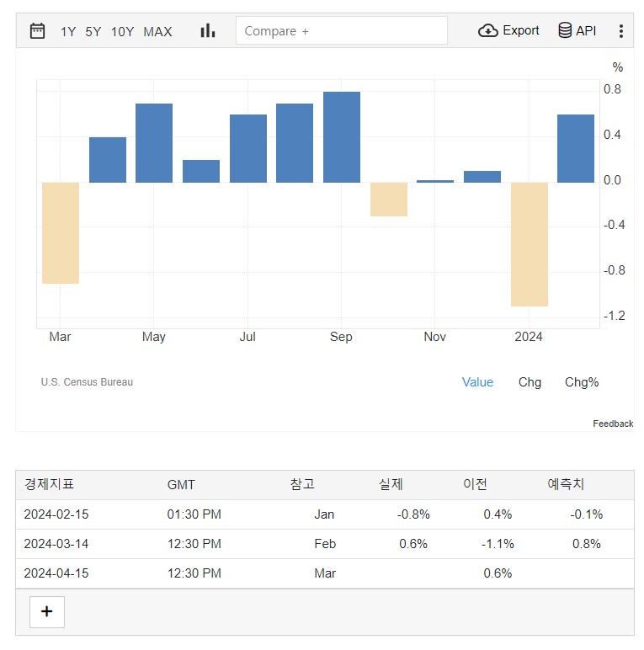Click the 0.4% previous value

point(498,514)
